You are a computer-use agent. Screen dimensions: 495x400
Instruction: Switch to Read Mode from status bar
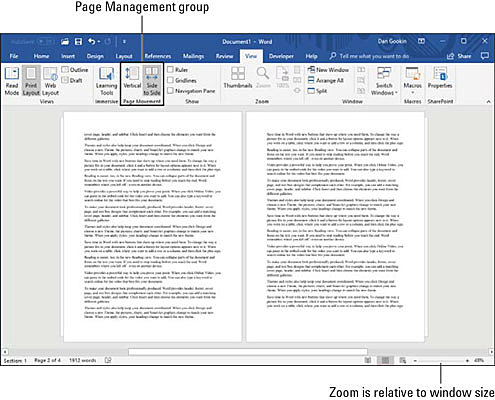[368, 360]
